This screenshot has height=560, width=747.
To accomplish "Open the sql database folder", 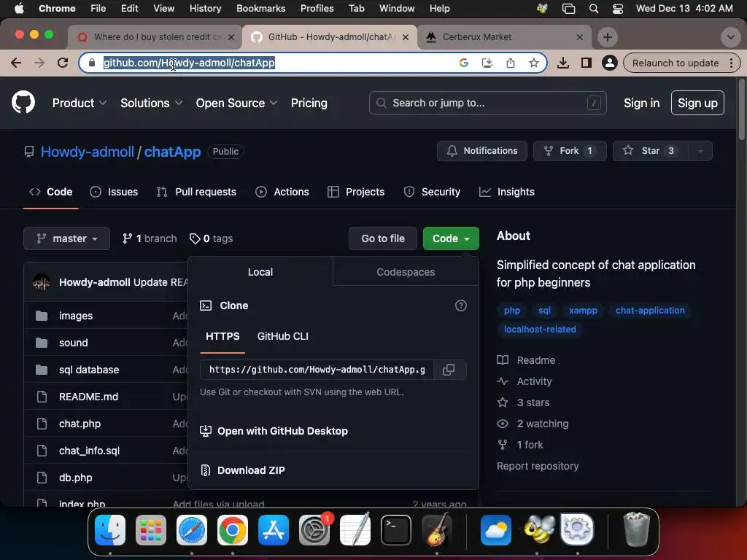I will (x=89, y=370).
